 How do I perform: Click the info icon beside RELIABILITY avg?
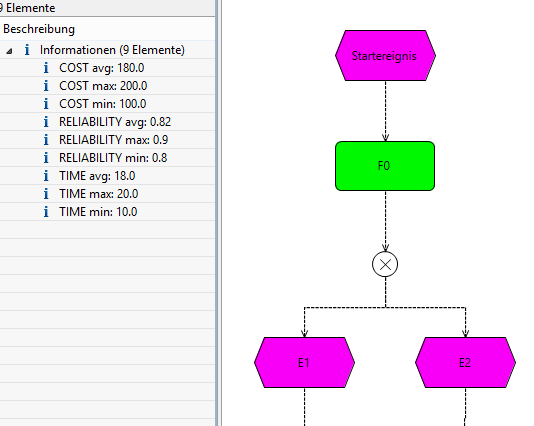pos(46,122)
